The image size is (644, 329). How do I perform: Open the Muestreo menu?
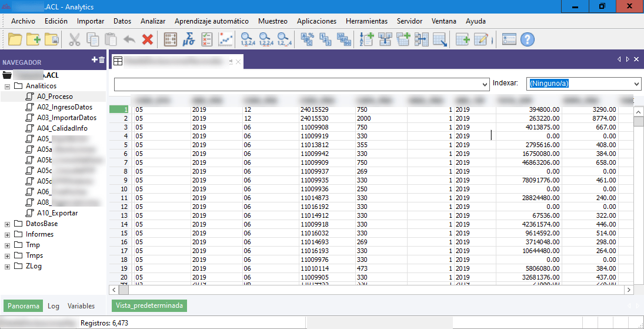273,21
